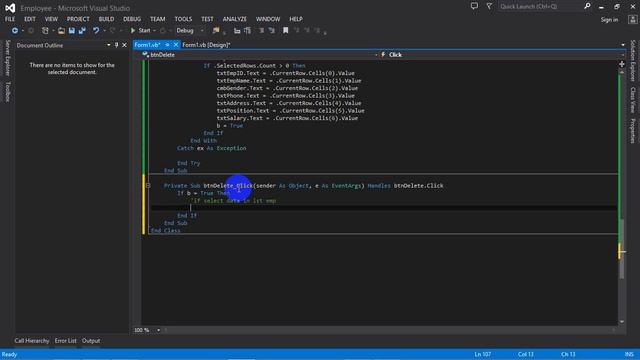Open the TEST menu
The height and width of the screenshot is (360, 640).
(x=207, y=19)
